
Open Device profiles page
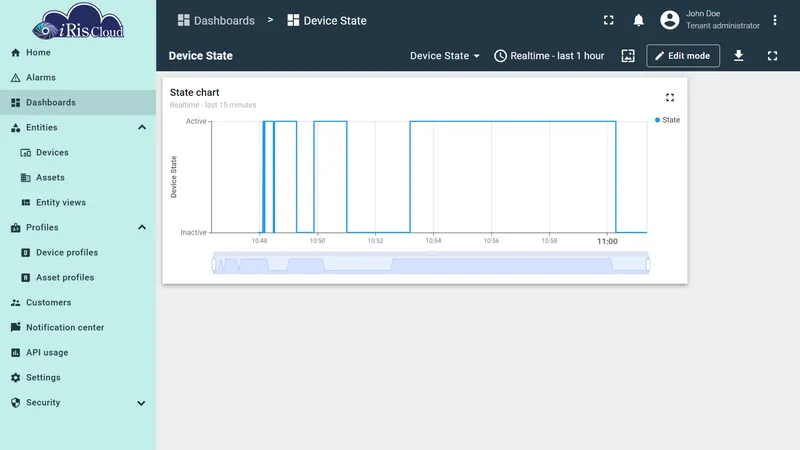78,253
